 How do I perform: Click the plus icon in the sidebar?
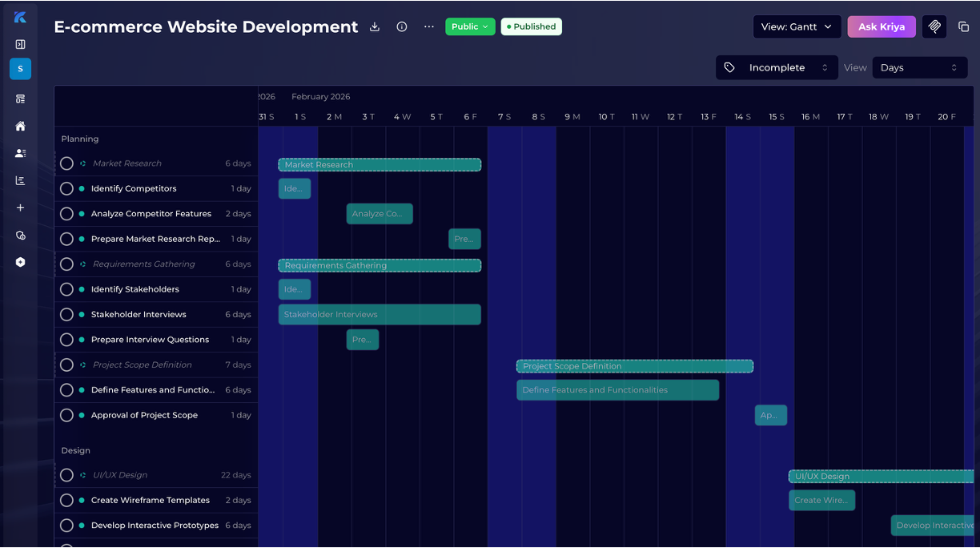(x=20, y=207)
